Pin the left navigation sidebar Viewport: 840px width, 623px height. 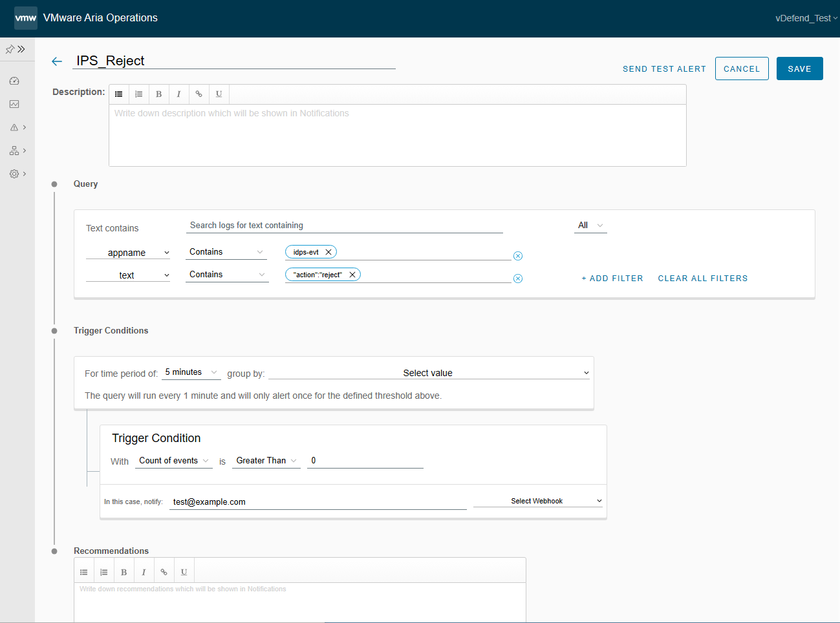[x=10, y=49]
